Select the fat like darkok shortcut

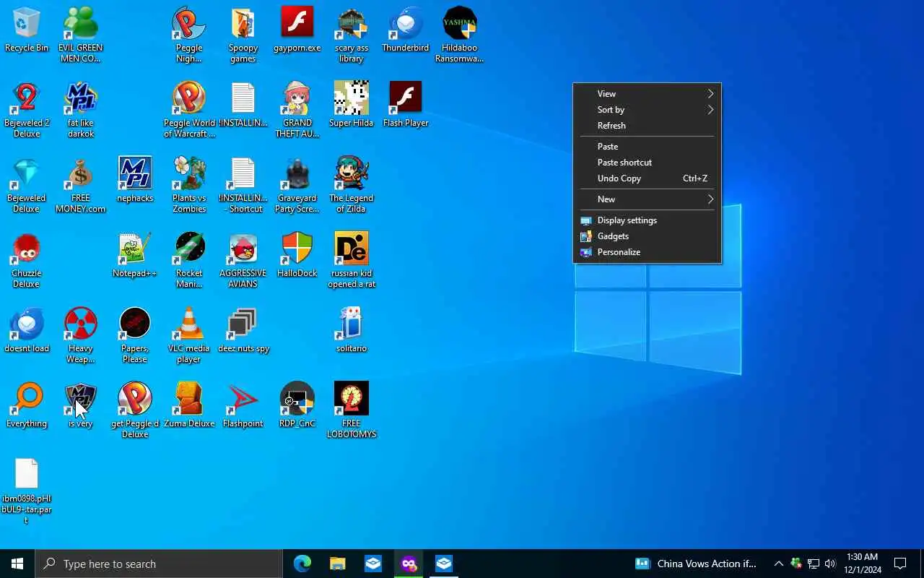tap(81, 111)
